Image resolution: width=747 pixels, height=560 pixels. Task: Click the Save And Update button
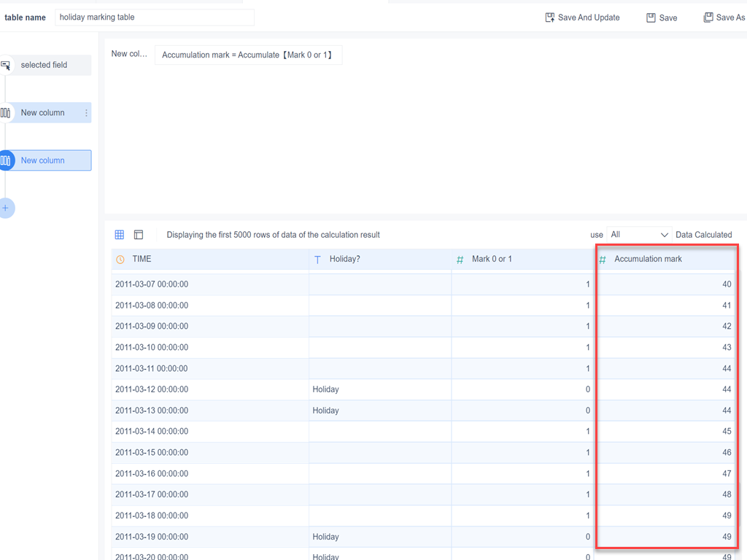click(x=583, y=17)
